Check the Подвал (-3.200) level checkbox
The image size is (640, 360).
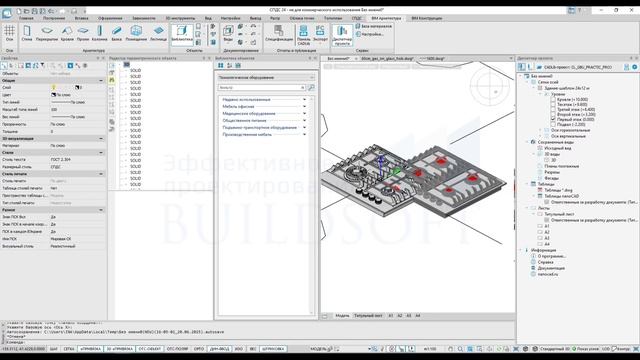coord(553,124)
